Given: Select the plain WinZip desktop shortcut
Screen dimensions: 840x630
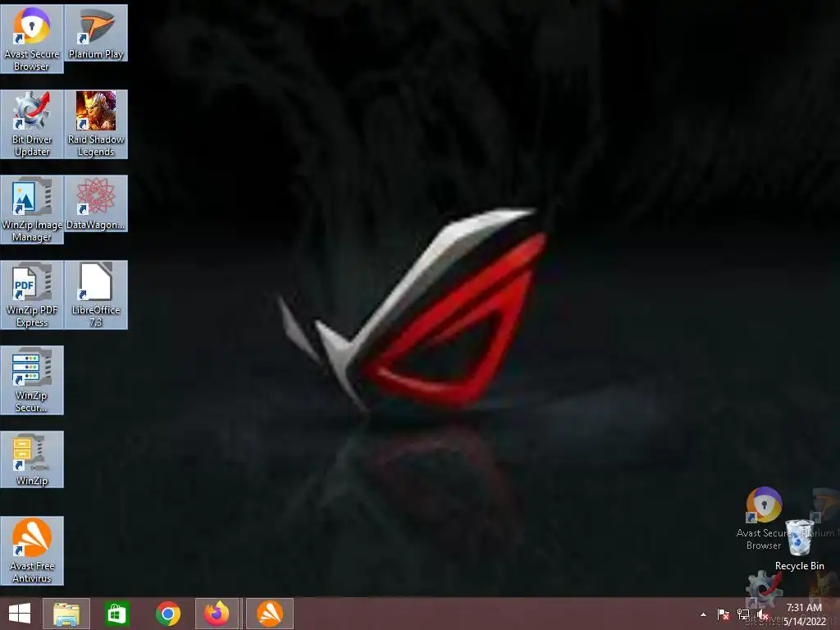Looking at the screenshot, I should [32, 459].
